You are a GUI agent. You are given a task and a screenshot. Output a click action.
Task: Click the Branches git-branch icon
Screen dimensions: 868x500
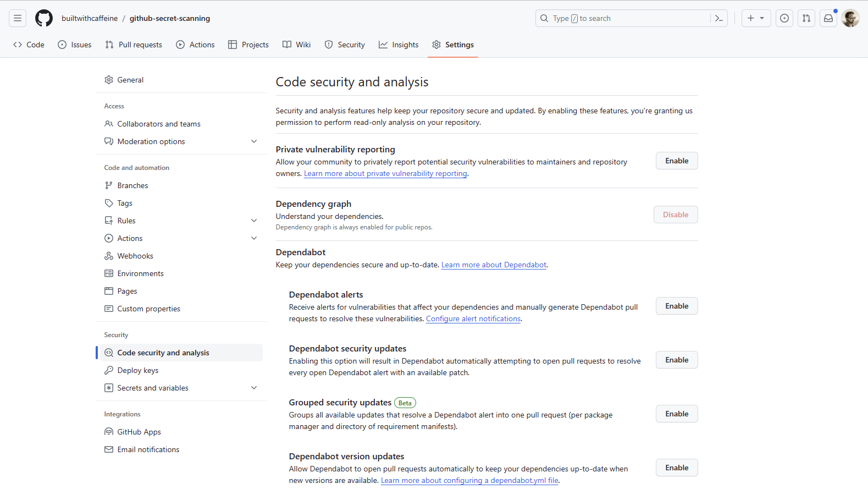tap(109, 185)
